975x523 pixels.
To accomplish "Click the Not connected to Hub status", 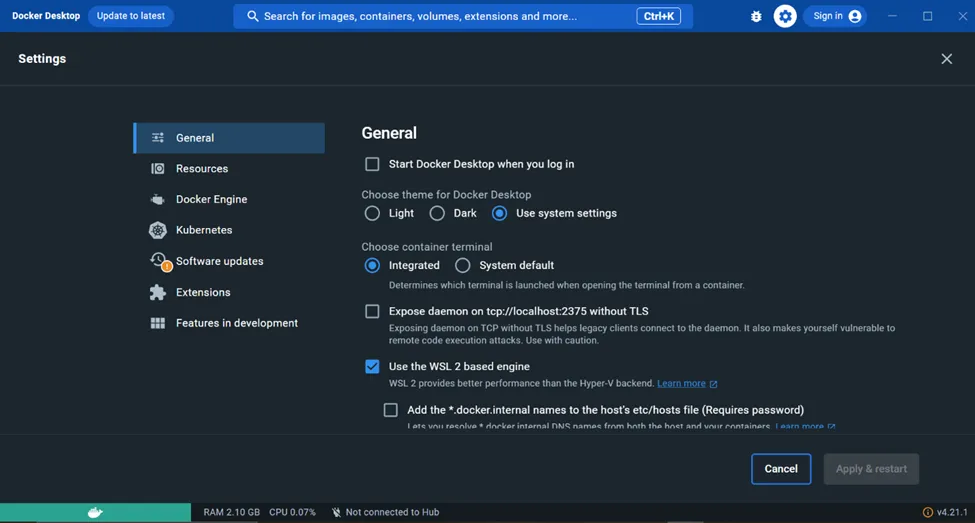I will [x=385, y=512].
